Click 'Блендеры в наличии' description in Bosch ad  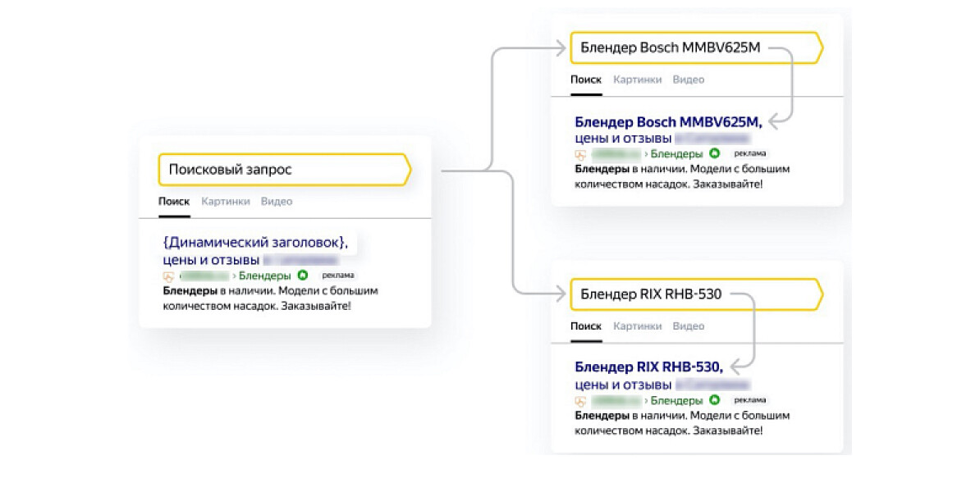click(x=682, y=169)
